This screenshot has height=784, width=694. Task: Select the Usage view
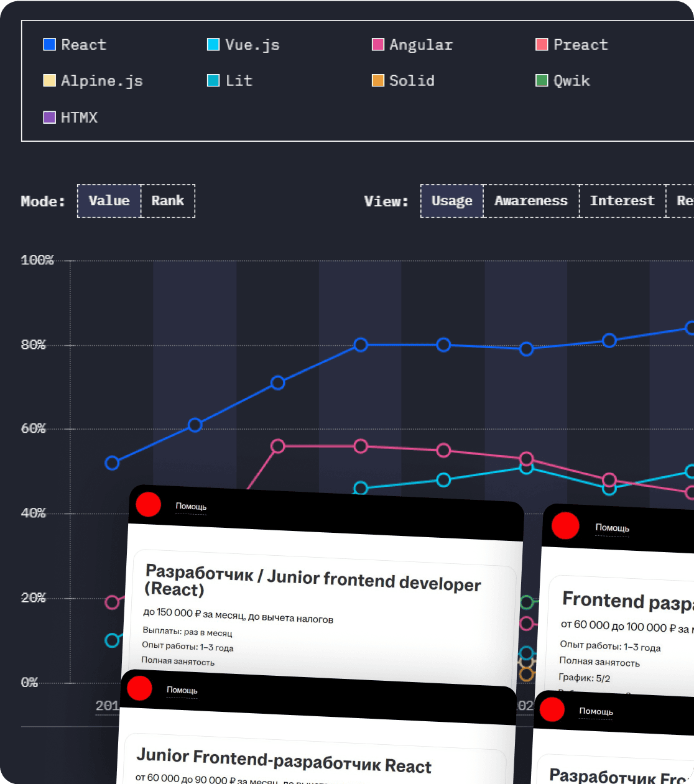pos(452,201)
